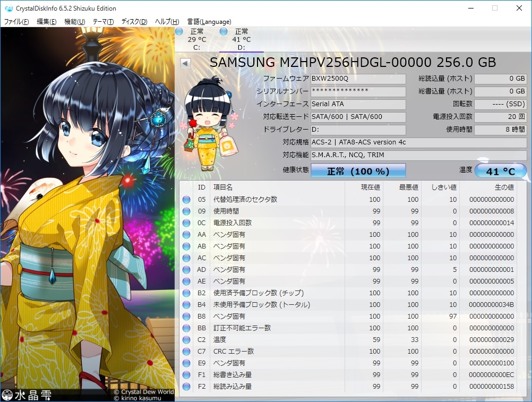Click status icon for attribute 05
This screenshot has height=402, width=532.
[x=186, y=200]
